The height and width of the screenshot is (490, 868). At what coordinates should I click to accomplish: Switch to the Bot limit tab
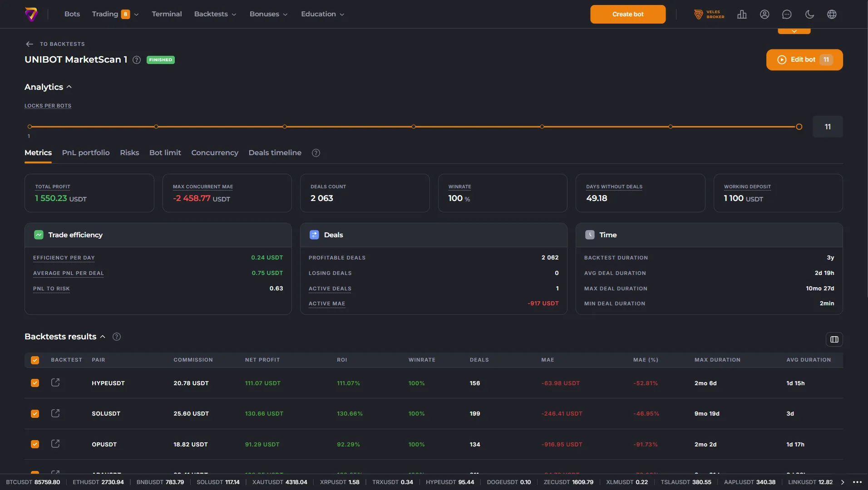click(x=165, y=153)
